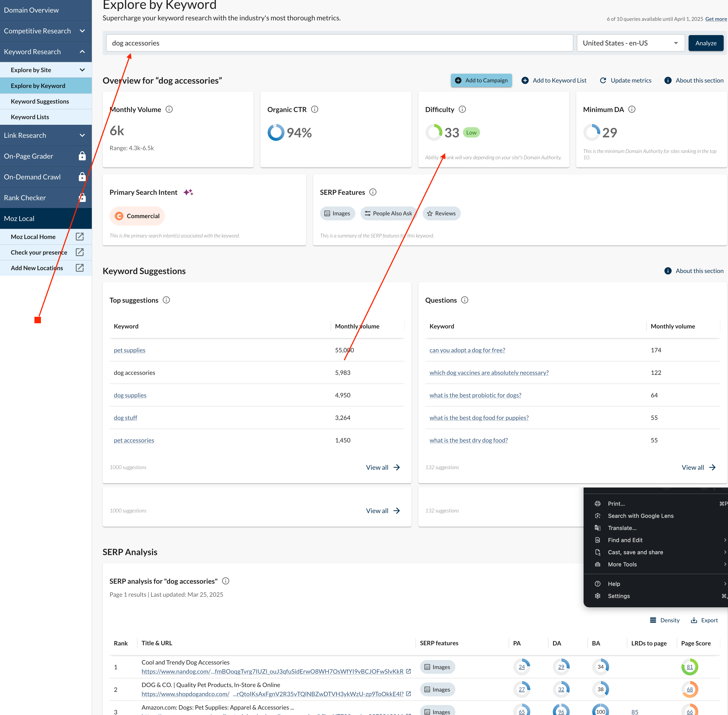Click info icon next to Questions
728x715 pixels.
(464, 300)
